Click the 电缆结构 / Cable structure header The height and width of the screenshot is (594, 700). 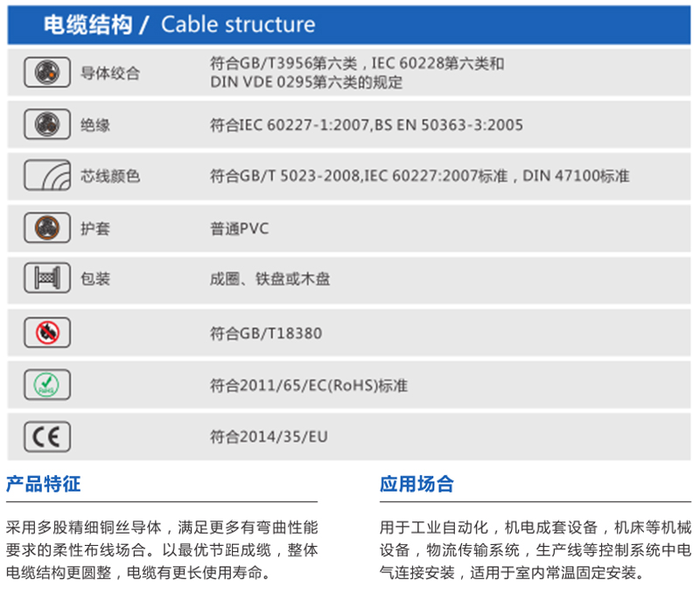point(179,24)
